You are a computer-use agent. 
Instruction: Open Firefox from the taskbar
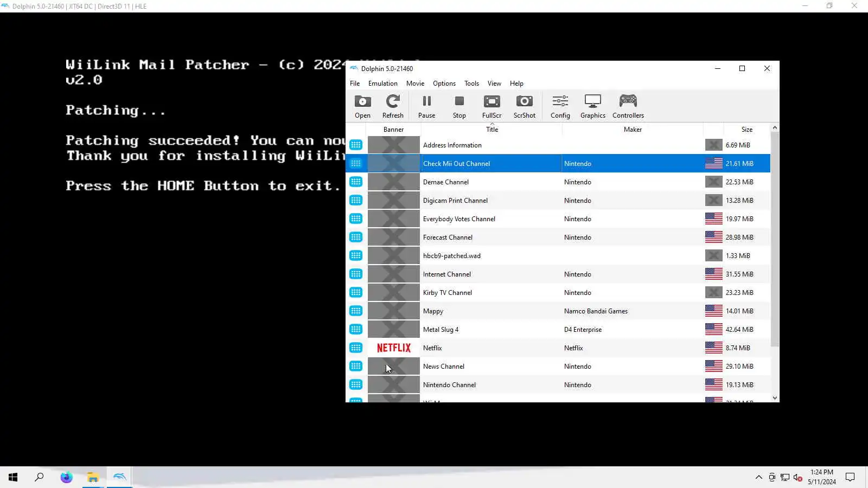(66, 477)
